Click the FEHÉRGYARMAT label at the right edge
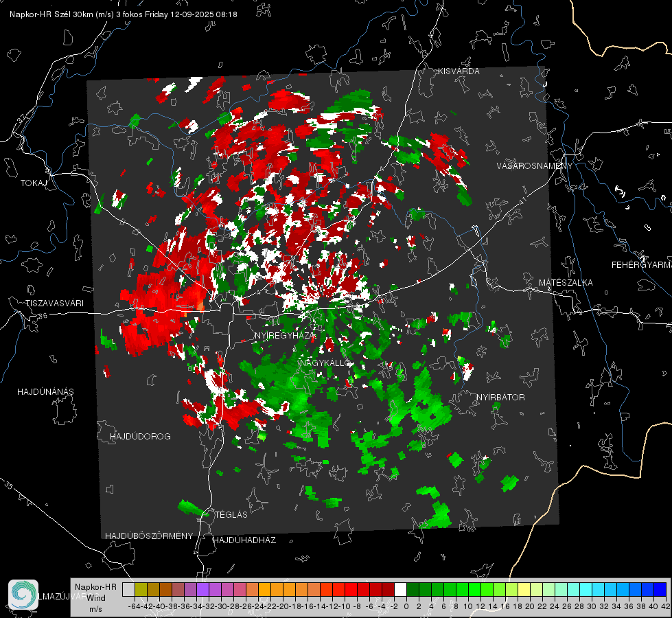The image size is (672, 618). click(x=642, y=265)
